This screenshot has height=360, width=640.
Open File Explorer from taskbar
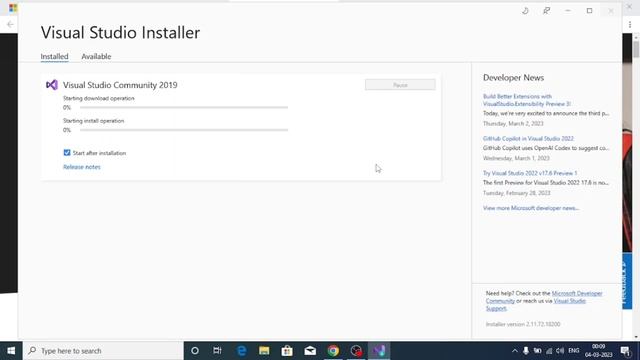pos(264,351)
